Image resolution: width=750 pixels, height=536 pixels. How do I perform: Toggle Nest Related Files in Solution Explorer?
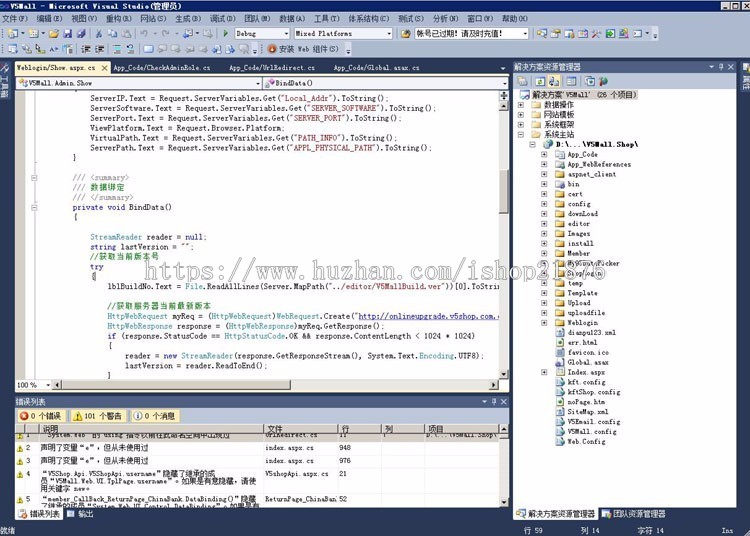pos(554,81)
